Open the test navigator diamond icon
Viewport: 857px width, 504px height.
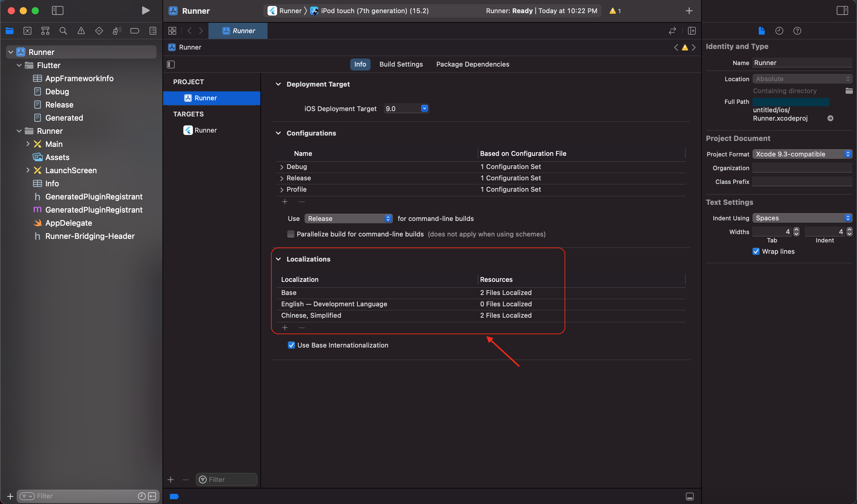click(x=99, y=31)
